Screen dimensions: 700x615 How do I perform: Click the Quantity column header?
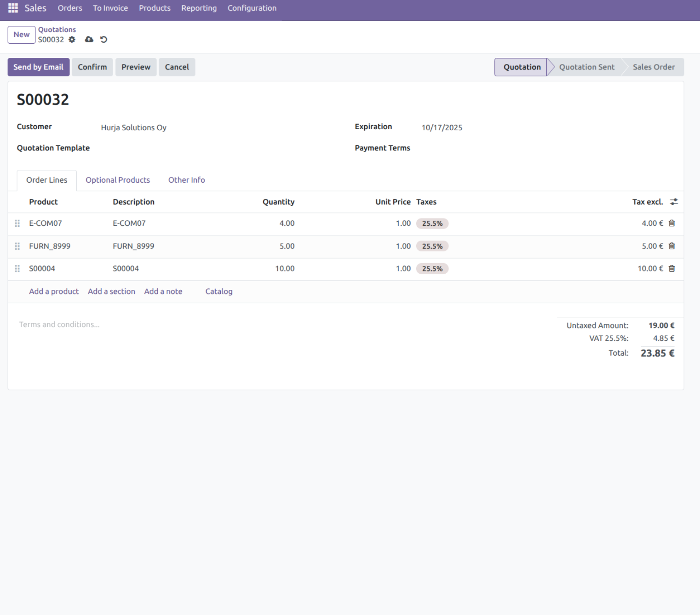click(x=278, y=202)
